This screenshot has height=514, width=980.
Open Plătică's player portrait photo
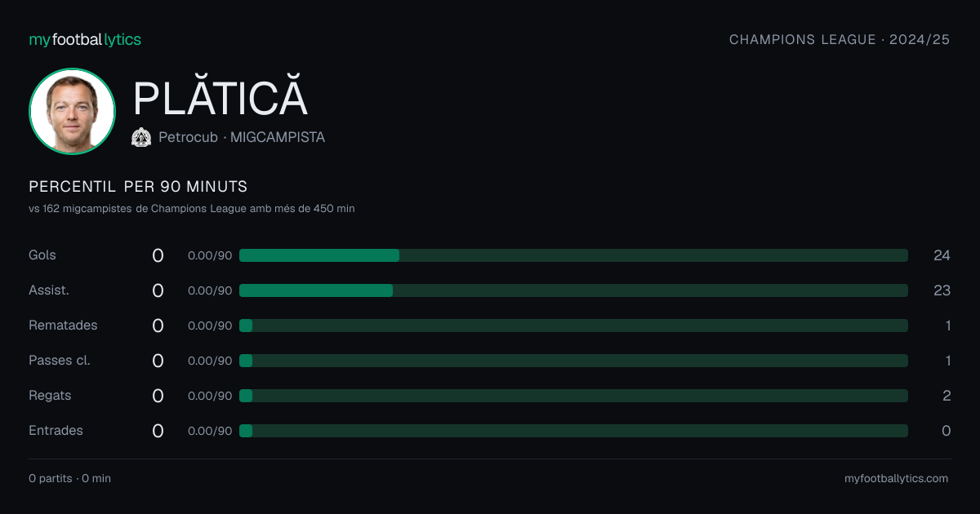[x=72, y=111]
